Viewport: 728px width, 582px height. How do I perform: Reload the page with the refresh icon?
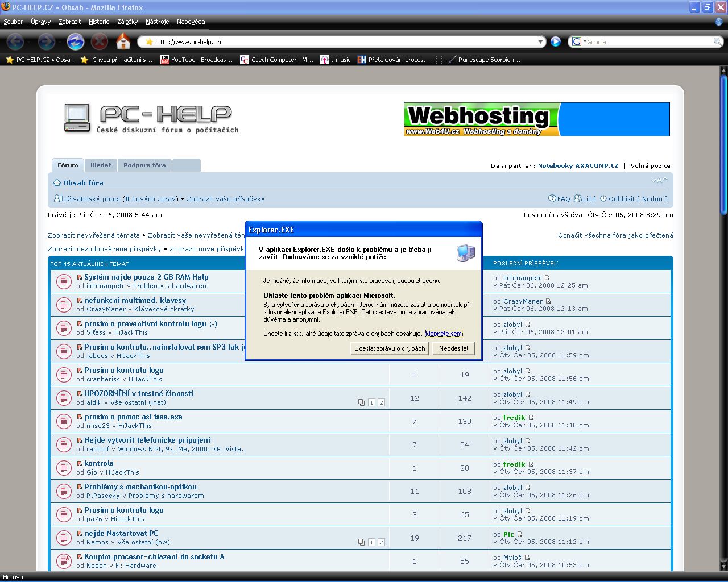pos(75,41)
